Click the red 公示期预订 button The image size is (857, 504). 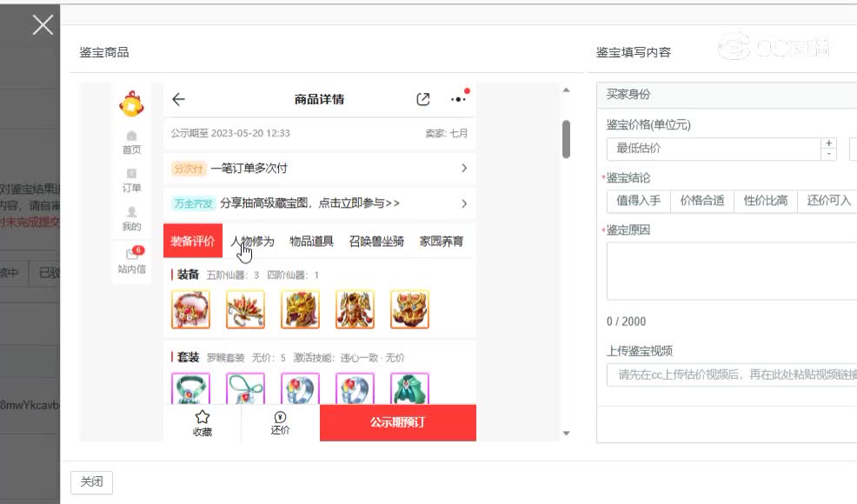click(398, 422)
